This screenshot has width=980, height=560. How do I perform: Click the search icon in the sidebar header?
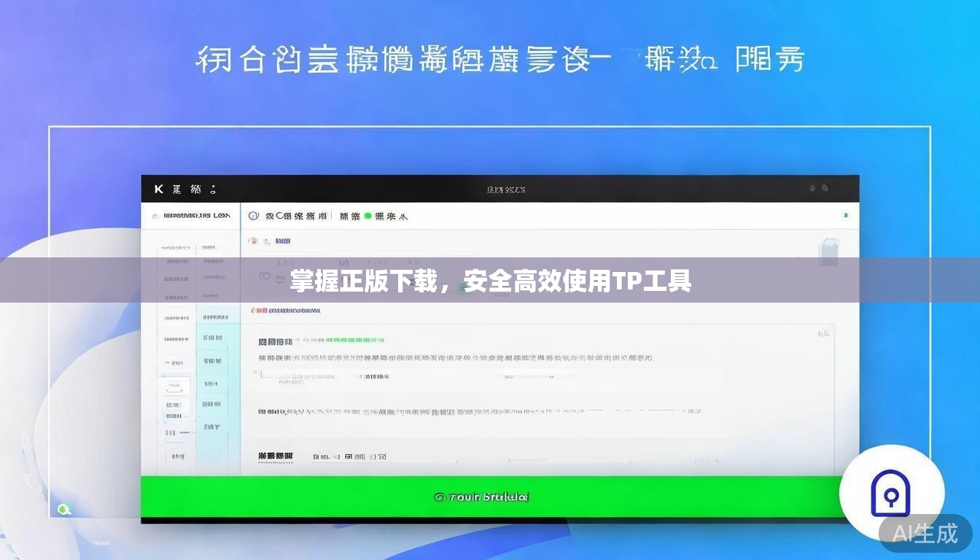(155, 216)
